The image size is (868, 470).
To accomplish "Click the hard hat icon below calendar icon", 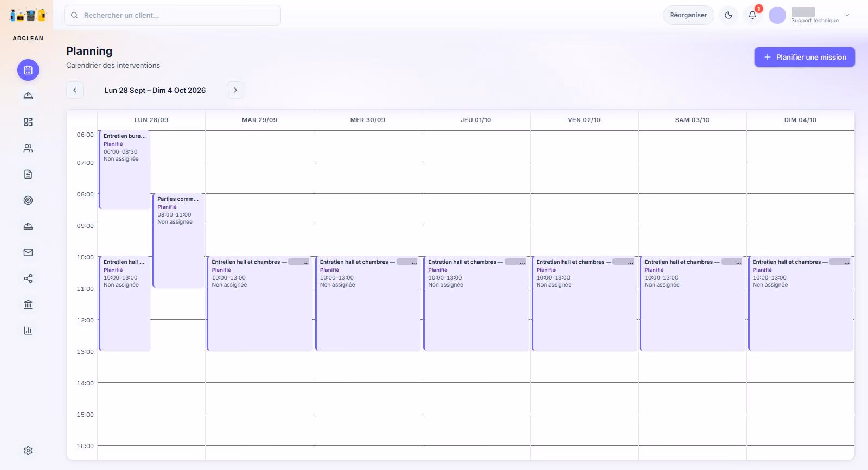I will [28, 96].
